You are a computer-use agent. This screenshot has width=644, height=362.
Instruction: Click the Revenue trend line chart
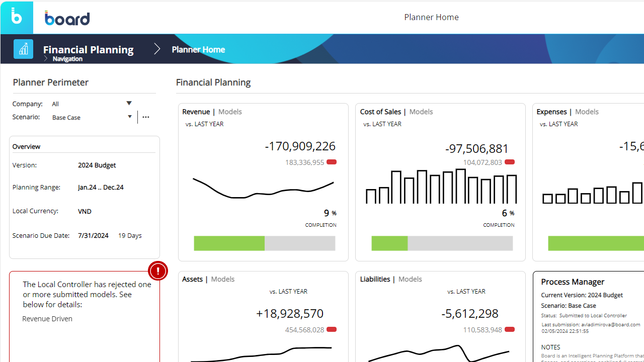pos(263,188)
